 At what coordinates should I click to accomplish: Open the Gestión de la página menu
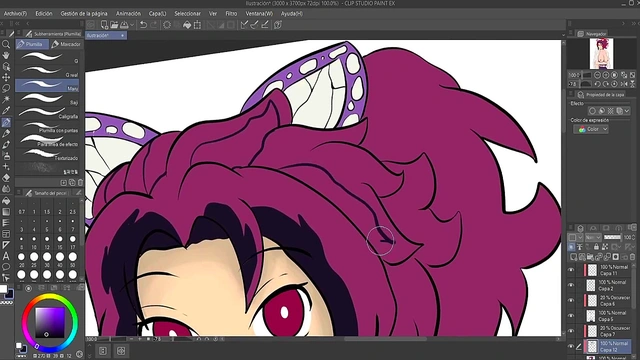point(84,13)
